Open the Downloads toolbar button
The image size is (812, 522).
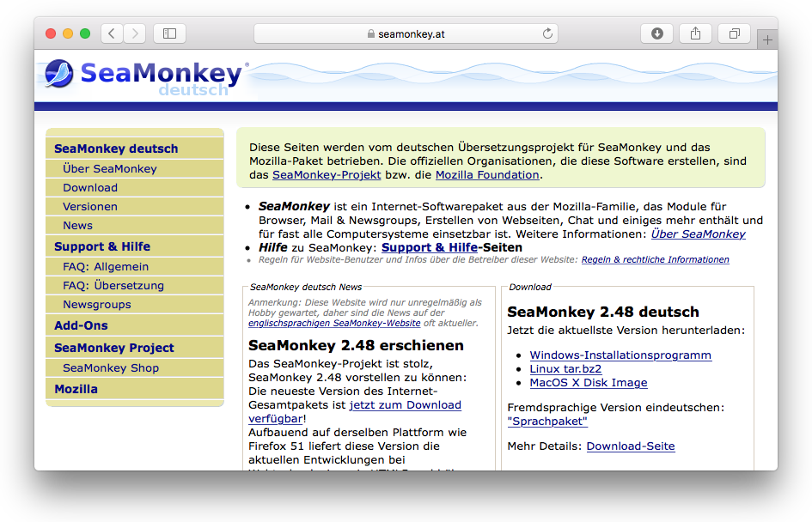656,33
